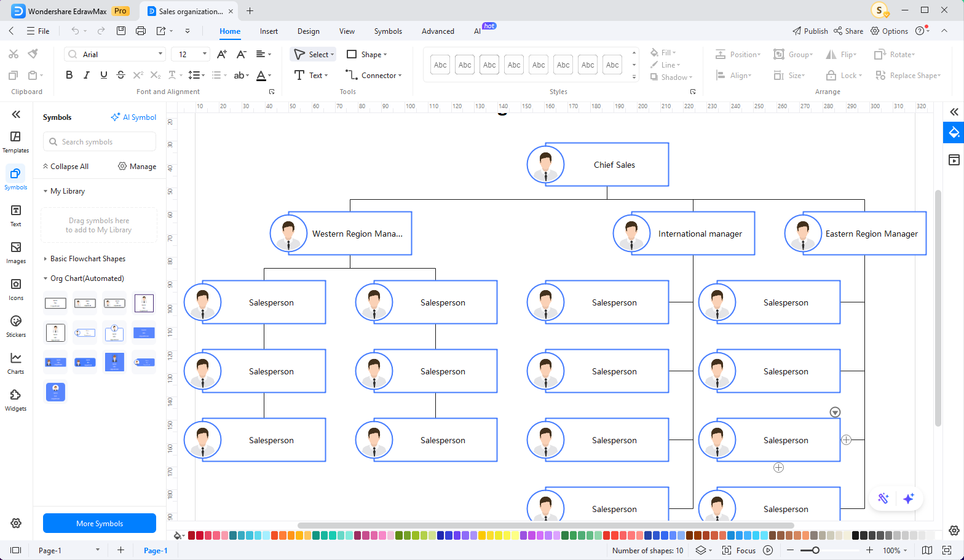Open the Design ribbon tab
The image size is (964, 560).
[x=308, y=31]
